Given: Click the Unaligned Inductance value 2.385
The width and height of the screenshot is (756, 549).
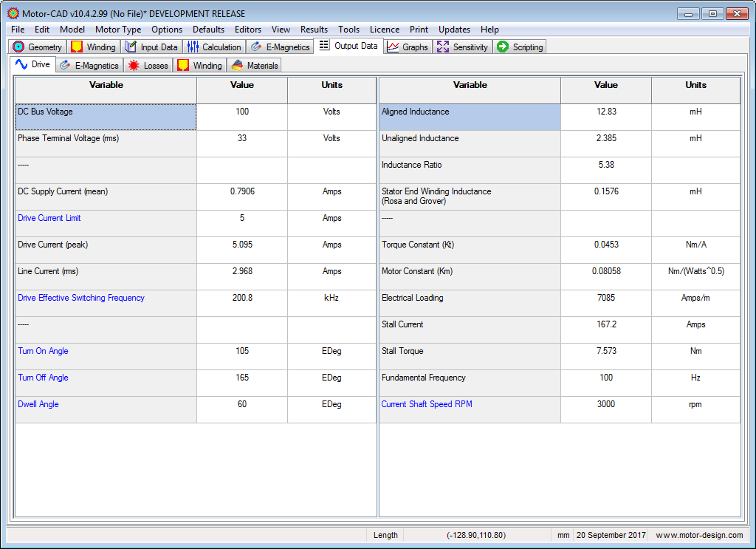Looking at the screenshot, I should [606, 138].
